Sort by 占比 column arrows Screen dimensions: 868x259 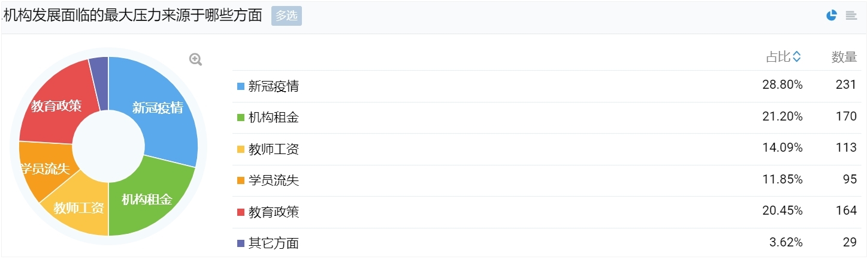797,57
